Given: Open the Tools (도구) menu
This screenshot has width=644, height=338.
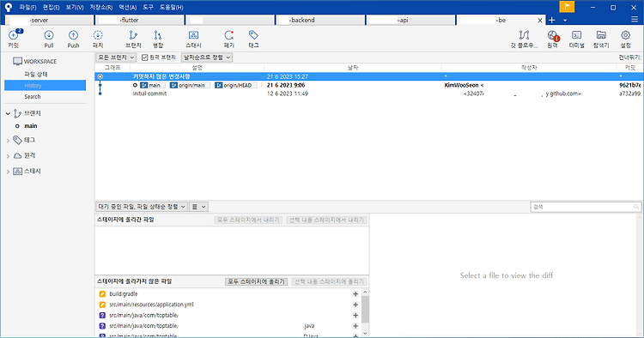Looking at the screenshot, I should coord(148,8).
